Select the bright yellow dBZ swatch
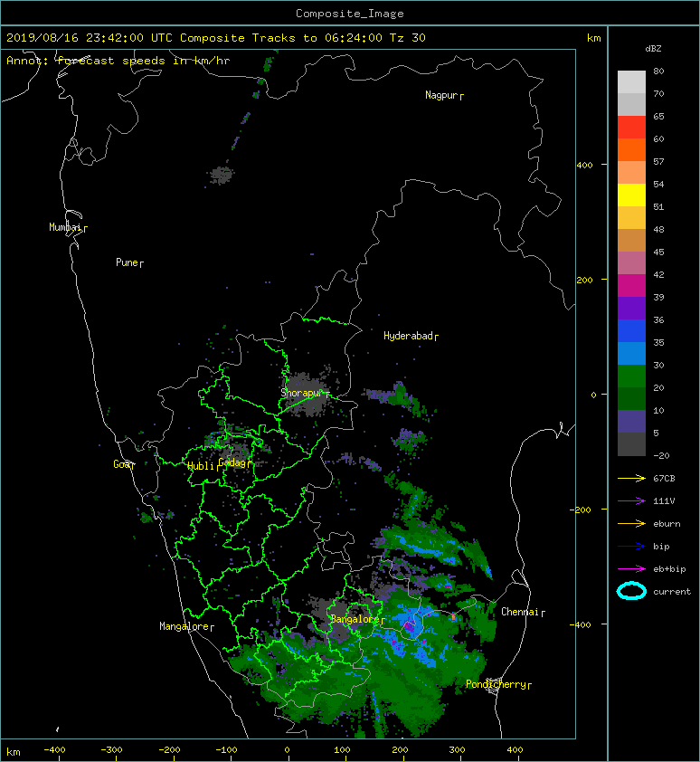Image resolution: width=700 pixels, height=762 pixels. (631, 195)
